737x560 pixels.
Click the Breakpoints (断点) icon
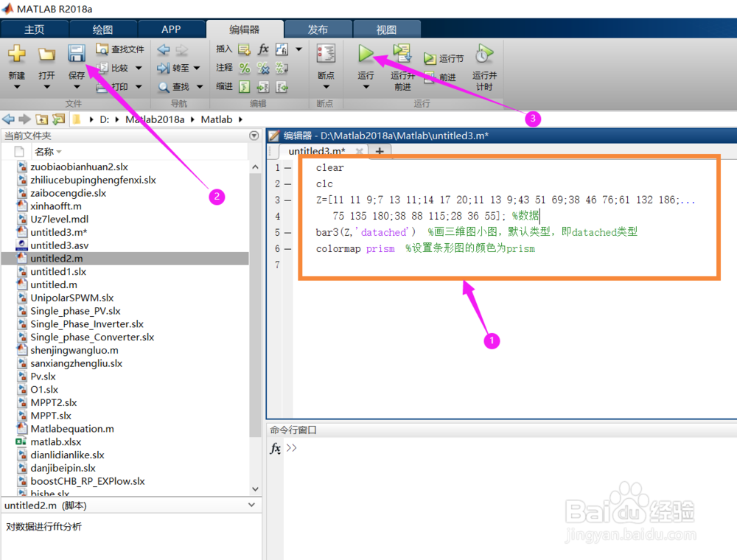click(326, 54)
